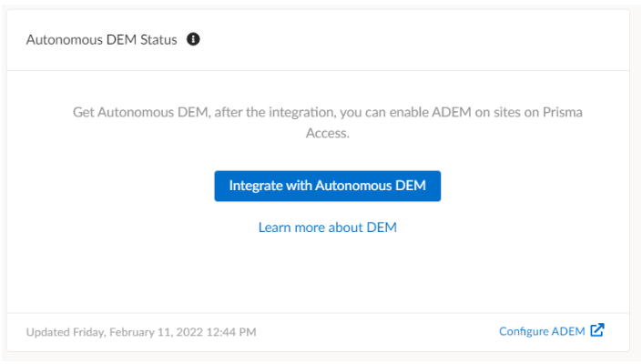The image size is (642, 364).
Task: Click the Autonomous DEM Status card title
Action: tap(102, 40)
